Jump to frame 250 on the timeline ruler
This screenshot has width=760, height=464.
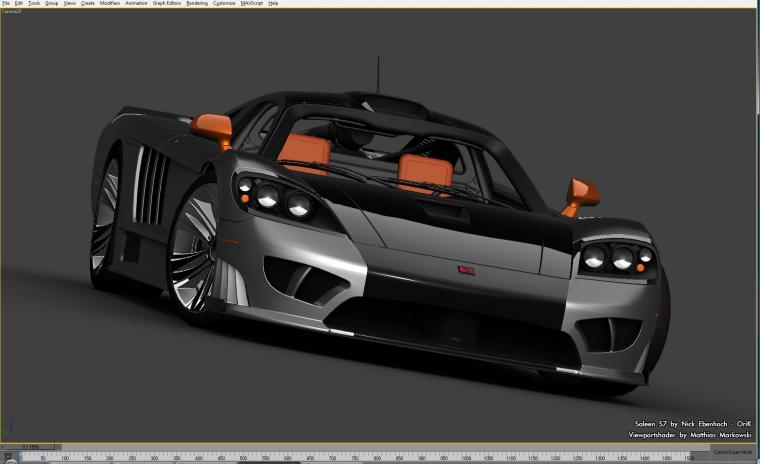(x=131, y=457)
